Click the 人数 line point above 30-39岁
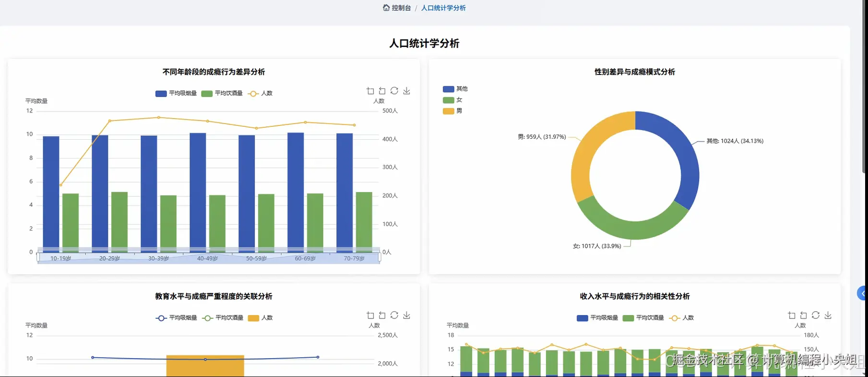868x377 pixels. tap(159, 117)
